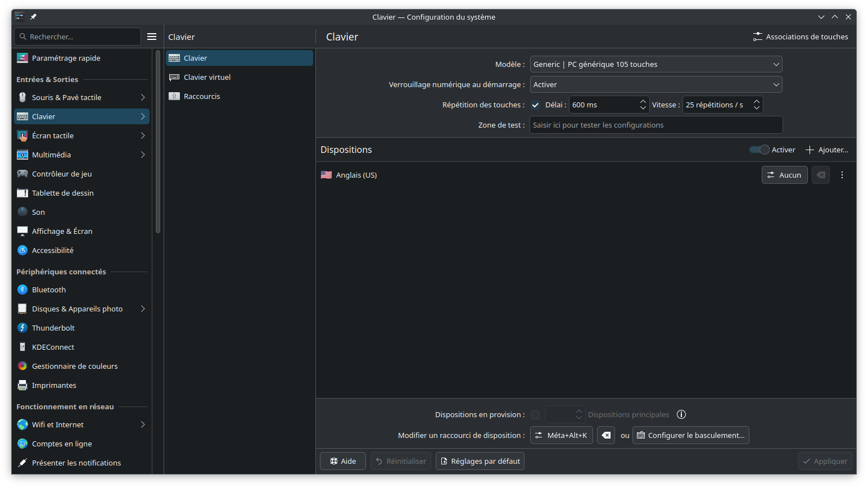Click the Accessibilité icon
Screen dimensions: 868x488
tap(22, 250)
